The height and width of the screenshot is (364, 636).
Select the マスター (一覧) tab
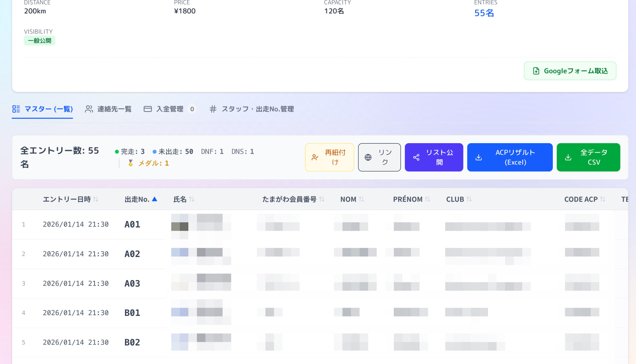[42, 109]
